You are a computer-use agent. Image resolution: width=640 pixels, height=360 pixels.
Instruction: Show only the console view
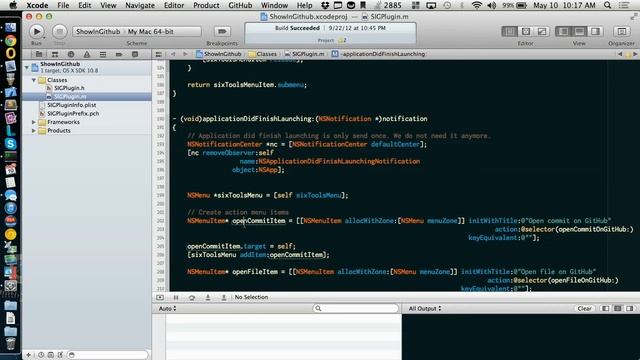click(x=630, y=309)
